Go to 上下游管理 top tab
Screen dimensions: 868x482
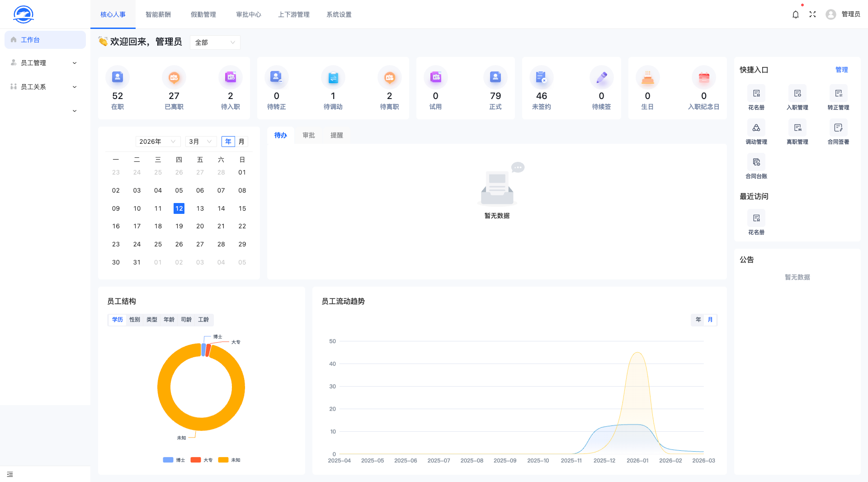tap(294, 14)
